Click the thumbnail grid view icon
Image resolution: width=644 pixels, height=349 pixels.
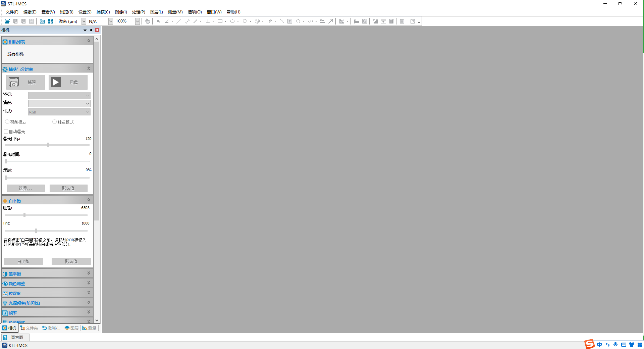click(50, 21)
